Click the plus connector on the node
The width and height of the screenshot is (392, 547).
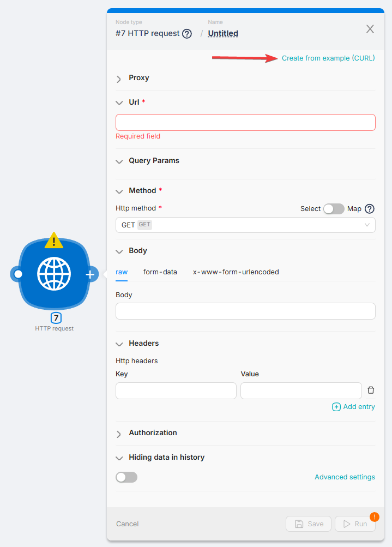(x=91, y=274)
